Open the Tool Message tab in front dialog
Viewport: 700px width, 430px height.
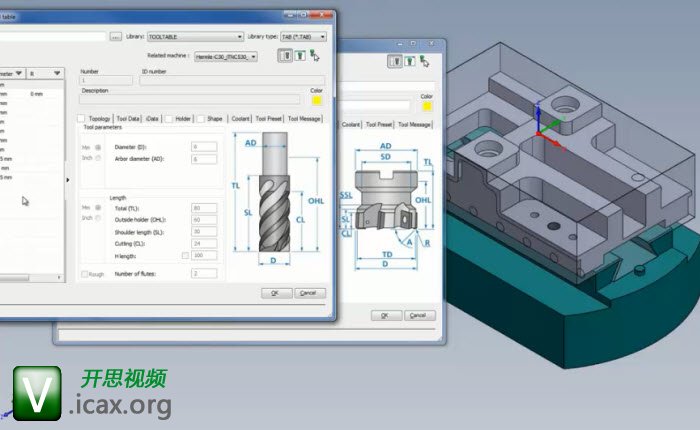coord(304,119)
